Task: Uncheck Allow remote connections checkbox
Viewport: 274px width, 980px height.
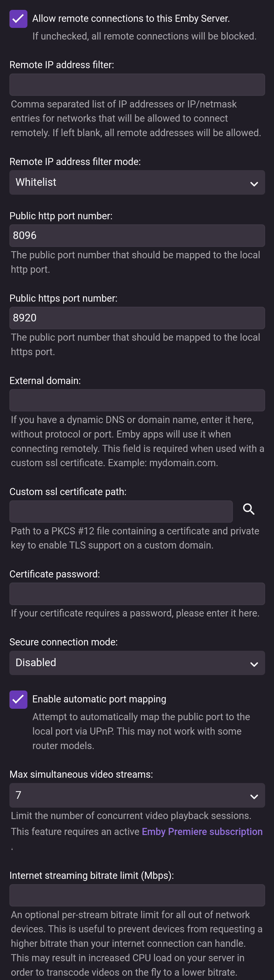Action: 18,19
